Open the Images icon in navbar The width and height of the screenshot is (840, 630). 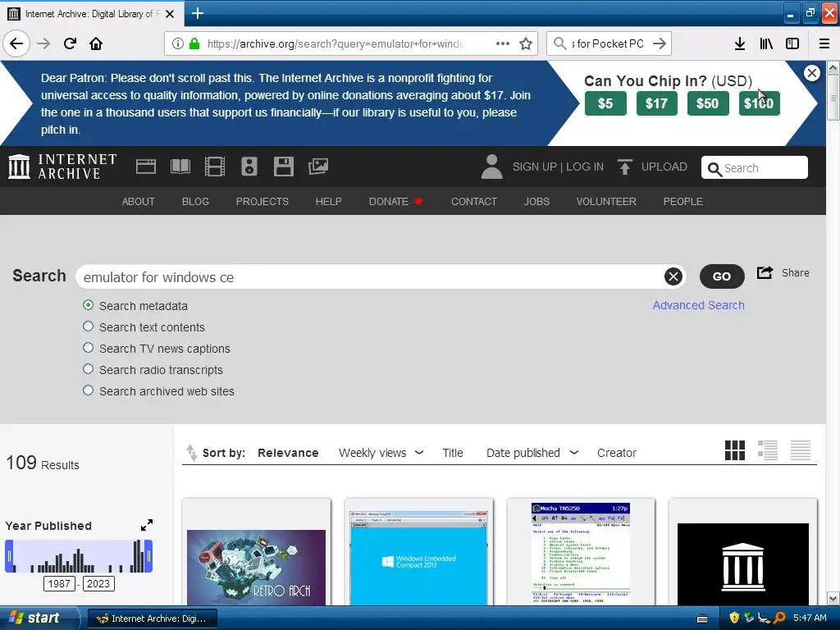point(318,167)
